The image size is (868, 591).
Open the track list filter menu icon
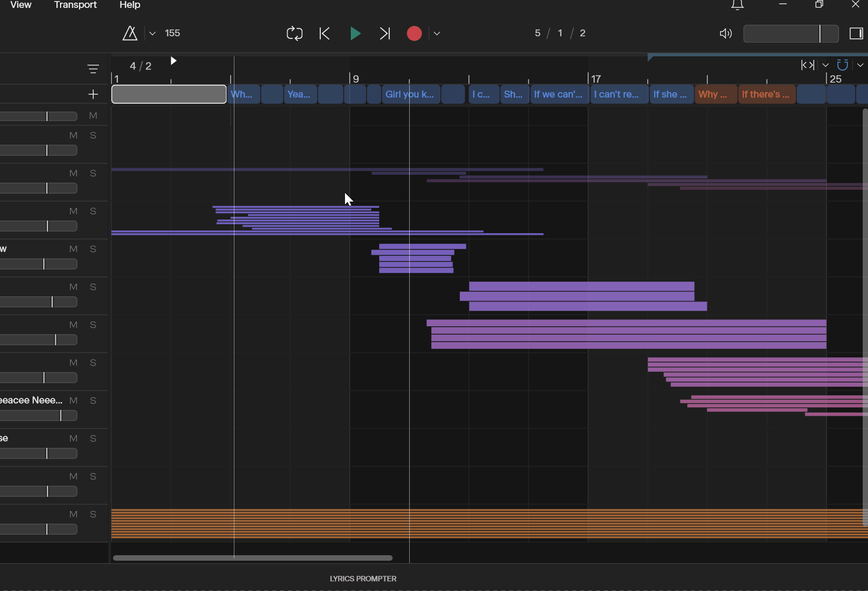click(93, 69)
